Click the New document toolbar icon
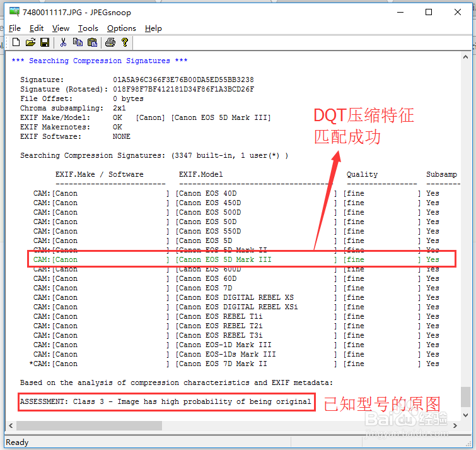 coord(16,42)
